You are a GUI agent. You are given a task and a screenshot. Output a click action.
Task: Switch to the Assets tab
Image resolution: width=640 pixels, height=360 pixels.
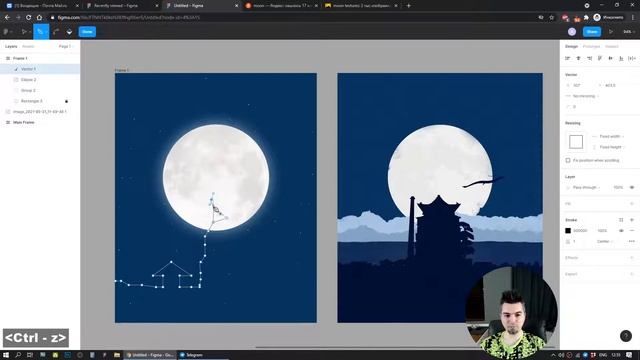28,47
